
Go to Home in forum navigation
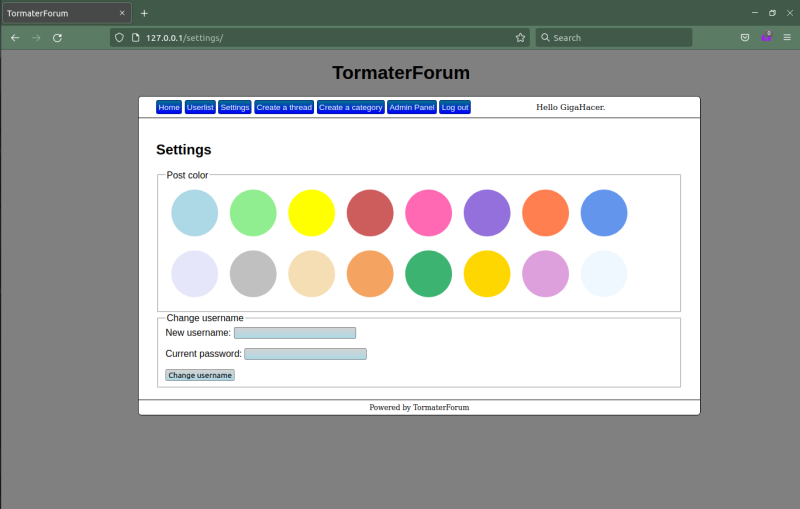coord(169,107)
